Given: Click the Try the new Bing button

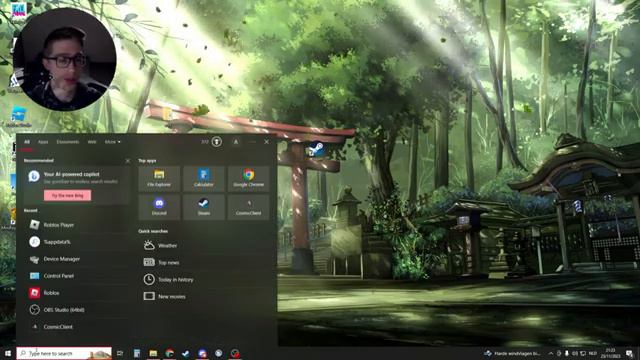Looking at the screenshot, I should [x=68, y=196].
